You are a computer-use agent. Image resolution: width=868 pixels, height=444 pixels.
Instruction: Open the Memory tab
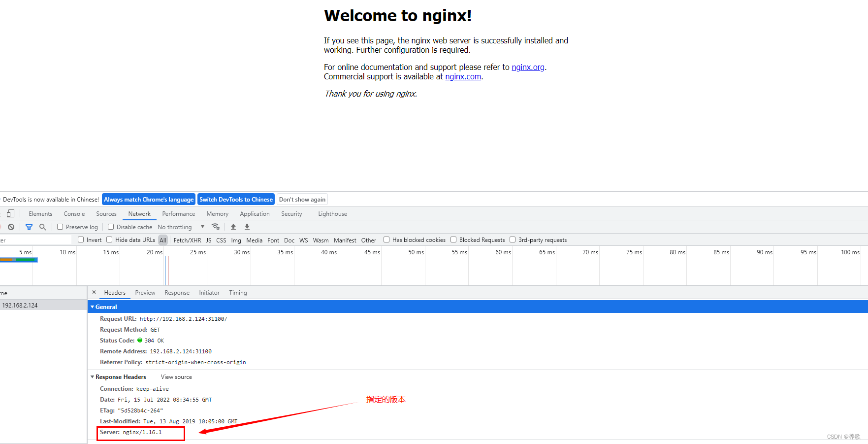coord(218,213)
